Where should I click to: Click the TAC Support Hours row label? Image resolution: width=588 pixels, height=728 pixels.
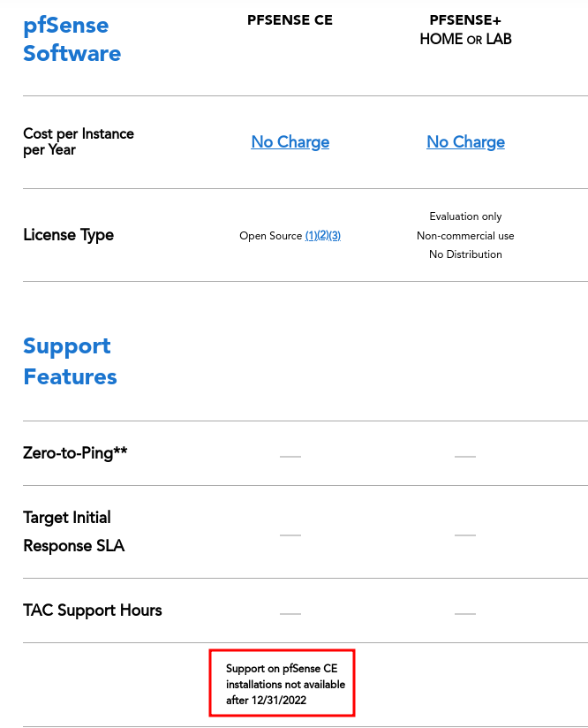(x=93, y=610)
